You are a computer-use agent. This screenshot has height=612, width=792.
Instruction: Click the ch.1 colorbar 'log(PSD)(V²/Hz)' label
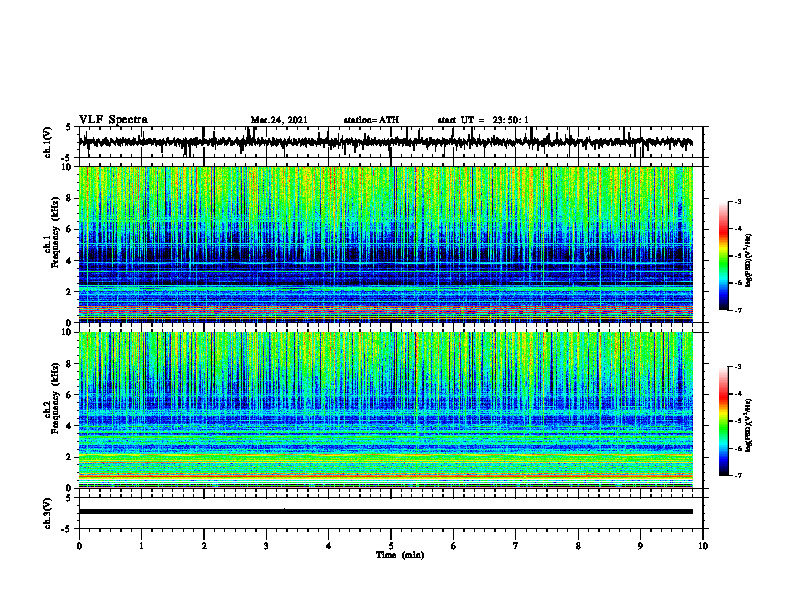point(749,260)
